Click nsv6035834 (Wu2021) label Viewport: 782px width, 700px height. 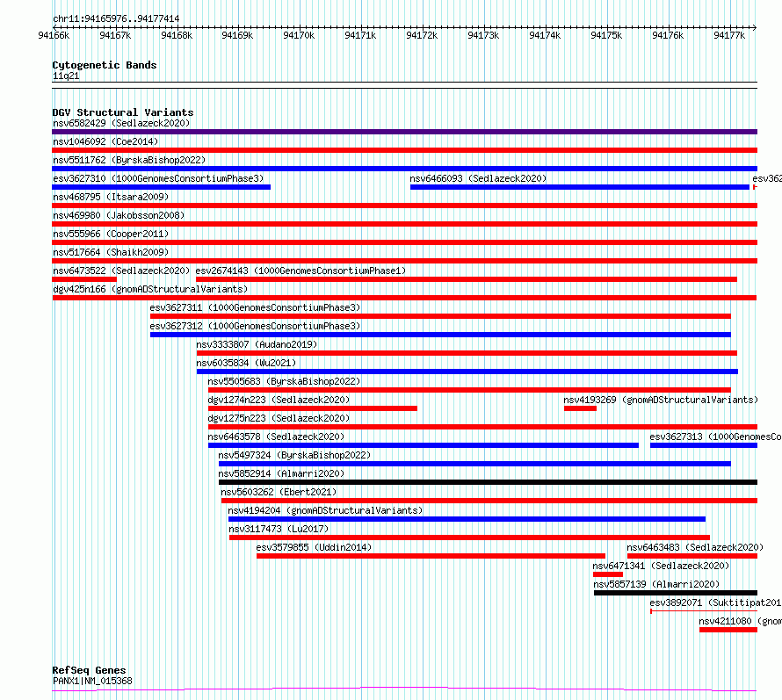pos(246,363)
